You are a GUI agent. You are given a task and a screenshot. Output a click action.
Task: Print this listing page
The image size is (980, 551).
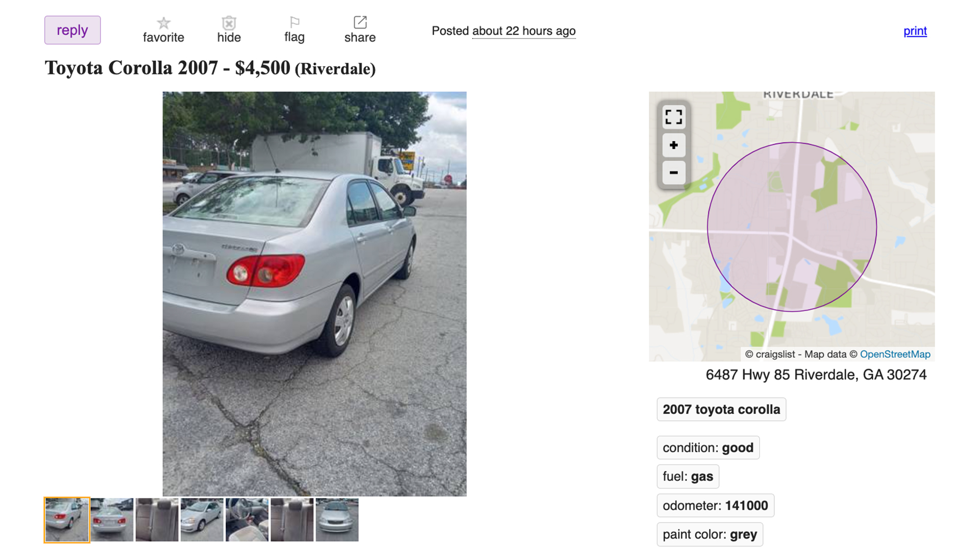coord(915,31)
